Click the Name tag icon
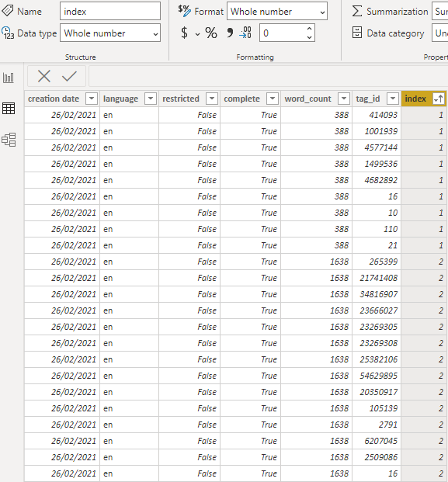Image resolution: width=448 pixels, height=482 pixels. pos(8,11)
